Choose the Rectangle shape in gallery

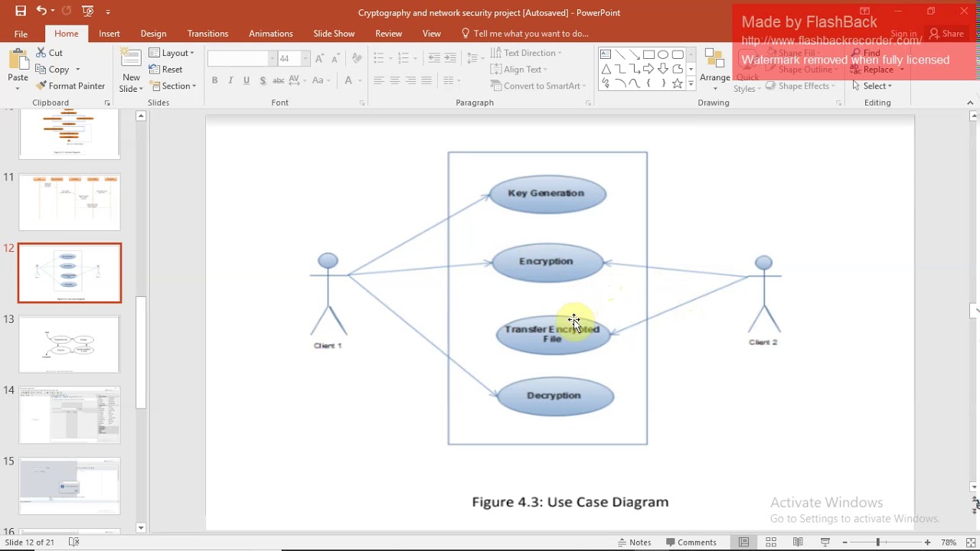point(649,54)
